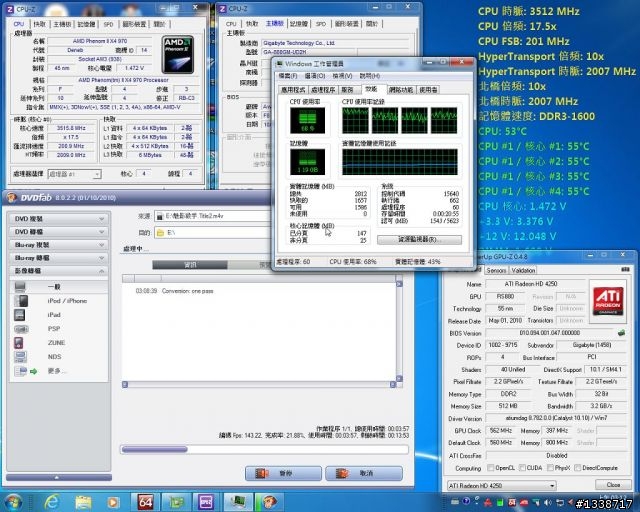Click the DVDFab monkey logo in title bar

pos(11,198)
